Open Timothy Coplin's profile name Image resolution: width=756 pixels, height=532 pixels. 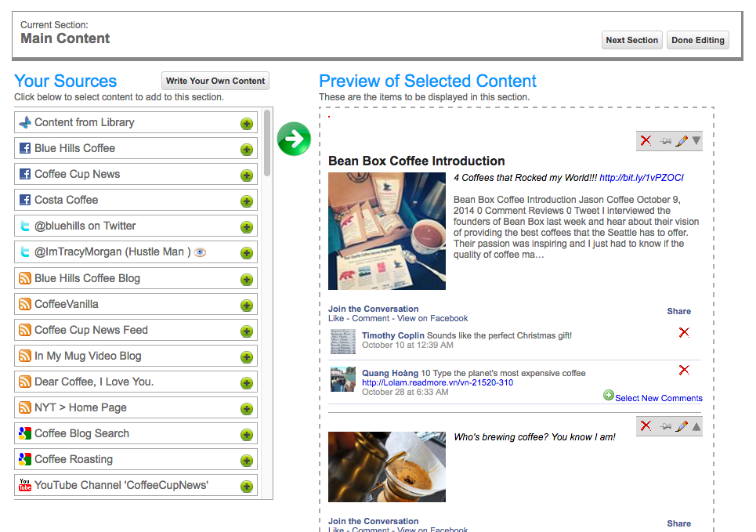[x=393, y=335]
